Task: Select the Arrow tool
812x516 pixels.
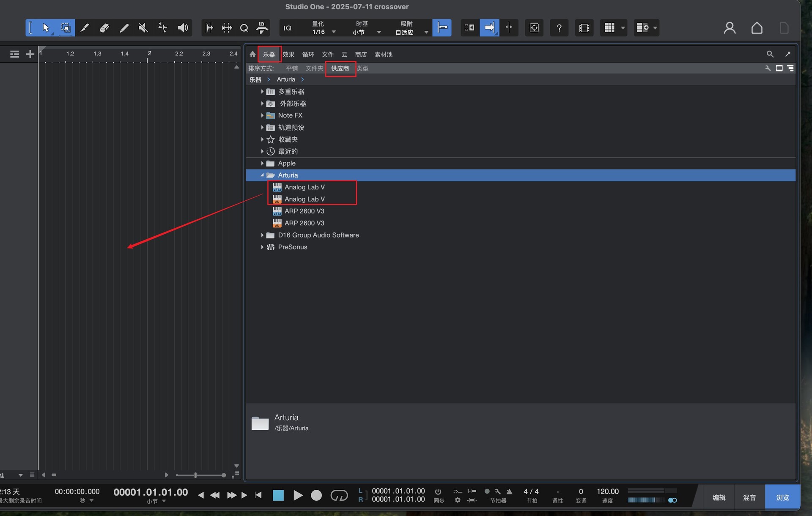Action: [x=46, y=28]
